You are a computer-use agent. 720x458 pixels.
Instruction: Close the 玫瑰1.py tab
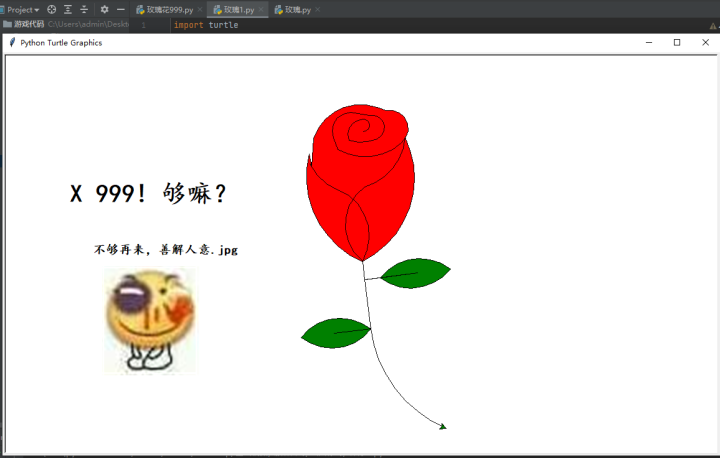[261, 10]
